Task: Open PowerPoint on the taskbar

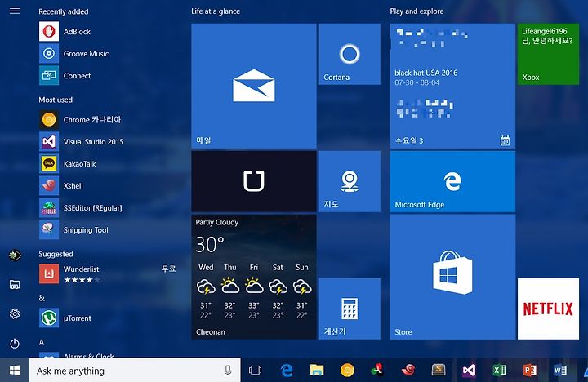Action: [530, 371]
